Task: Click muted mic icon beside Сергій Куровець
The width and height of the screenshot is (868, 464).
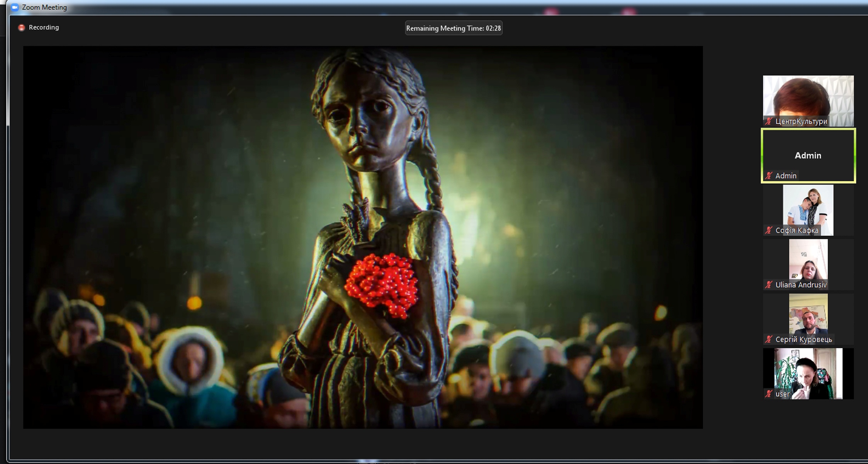Action: (769, 339)
